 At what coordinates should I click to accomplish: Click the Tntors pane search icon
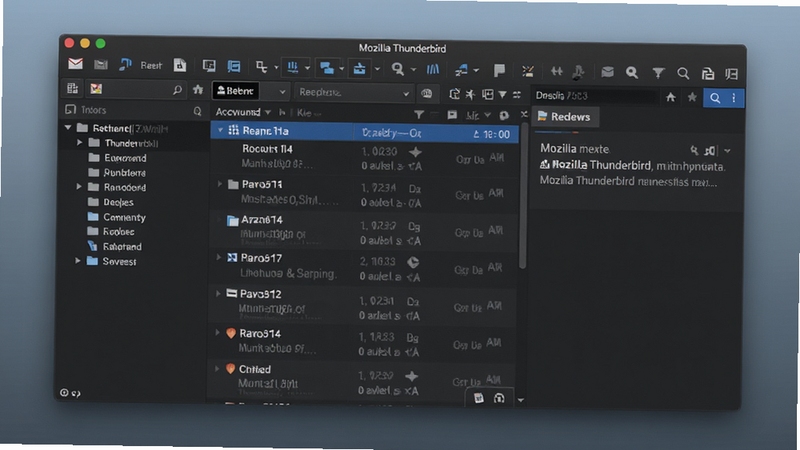tap(197, 111)
